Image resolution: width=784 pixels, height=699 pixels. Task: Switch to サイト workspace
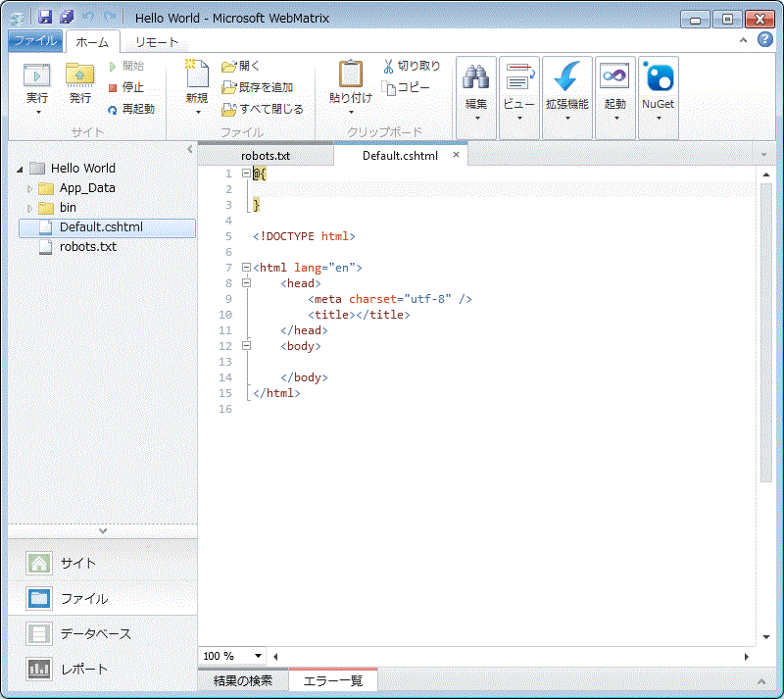[103, 563]
